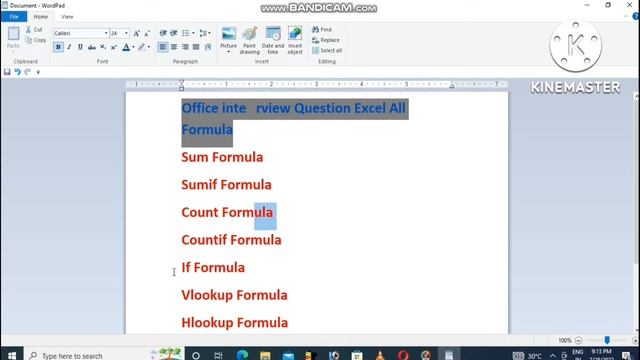
Task: Click the 'Hlookup Formula' line
Action: click(235, 323)
